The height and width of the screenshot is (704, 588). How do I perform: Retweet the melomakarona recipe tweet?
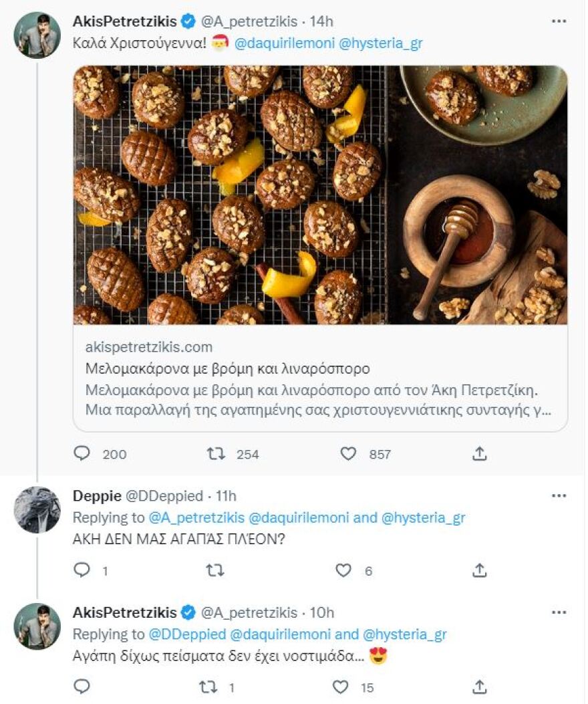216,454
